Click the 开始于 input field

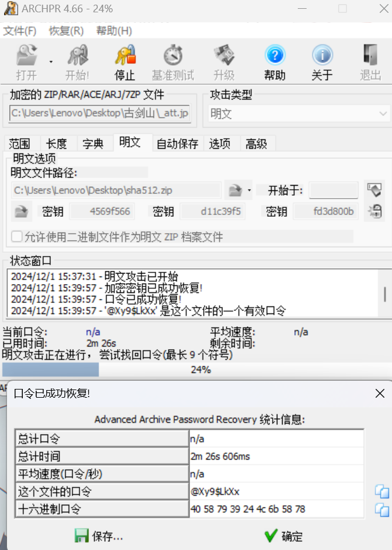pyautogui.click(x=333, y=190)
